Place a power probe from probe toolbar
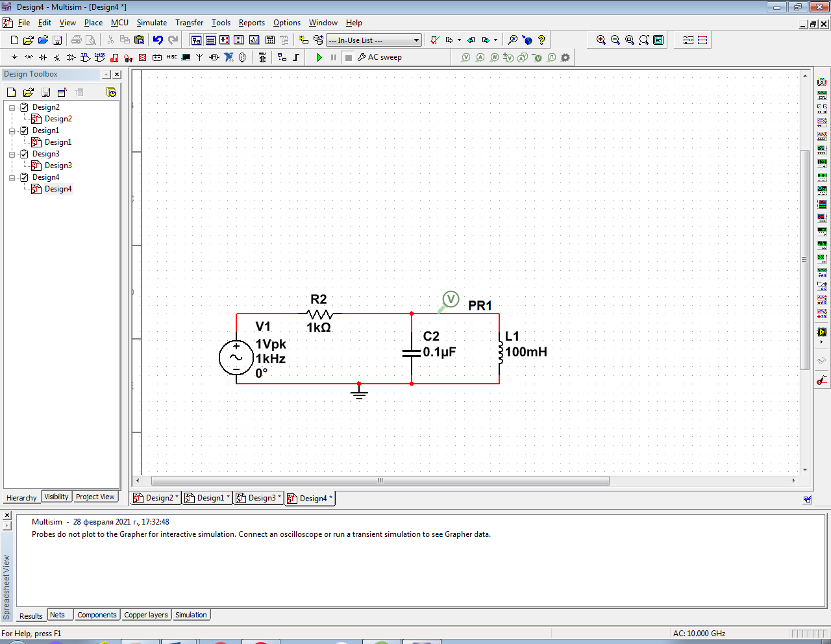 [494, 57]
